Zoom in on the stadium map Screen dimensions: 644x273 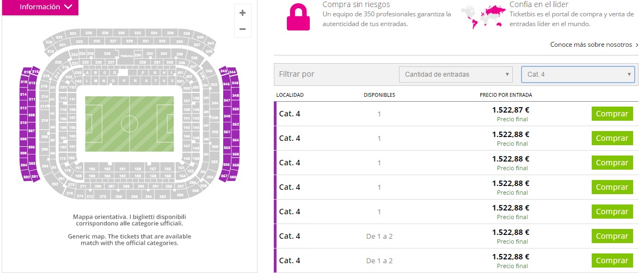[242, 13]
